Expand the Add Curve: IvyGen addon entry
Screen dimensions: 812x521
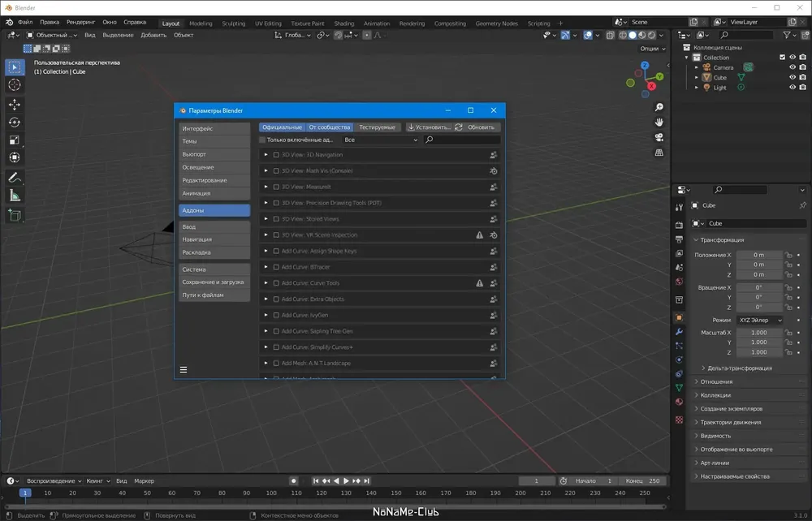(x=266, y=315)
